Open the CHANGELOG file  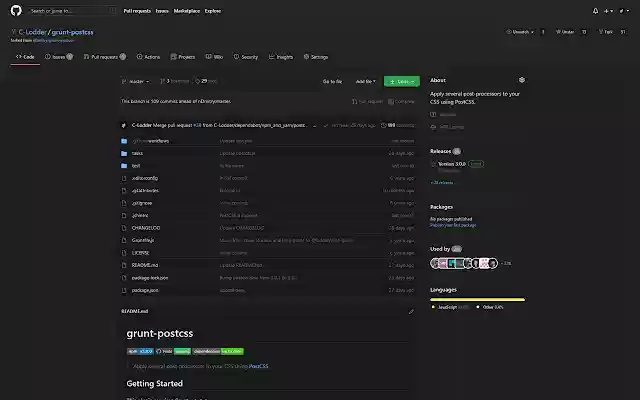pyautogui.click(x=146, y=228)
